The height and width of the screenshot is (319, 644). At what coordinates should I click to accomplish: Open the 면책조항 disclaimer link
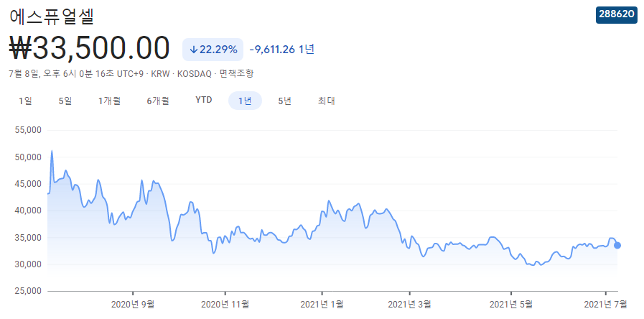click(237, 74)
